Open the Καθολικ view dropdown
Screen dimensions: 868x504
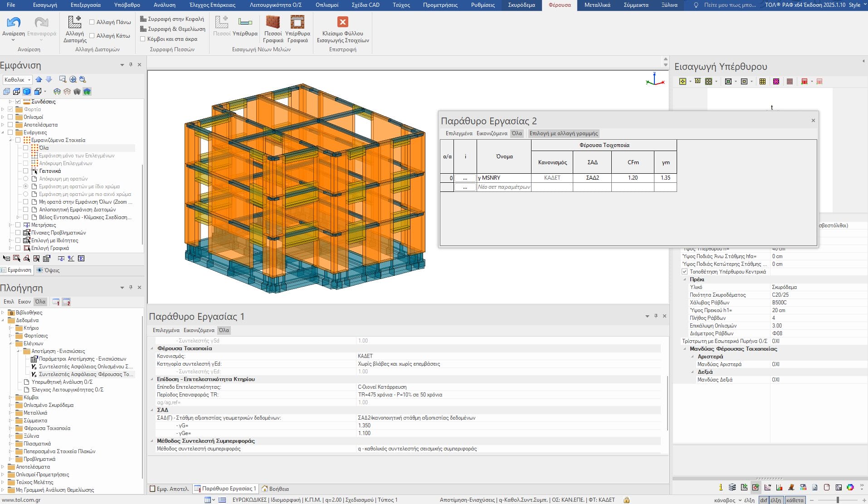point(17,80)
